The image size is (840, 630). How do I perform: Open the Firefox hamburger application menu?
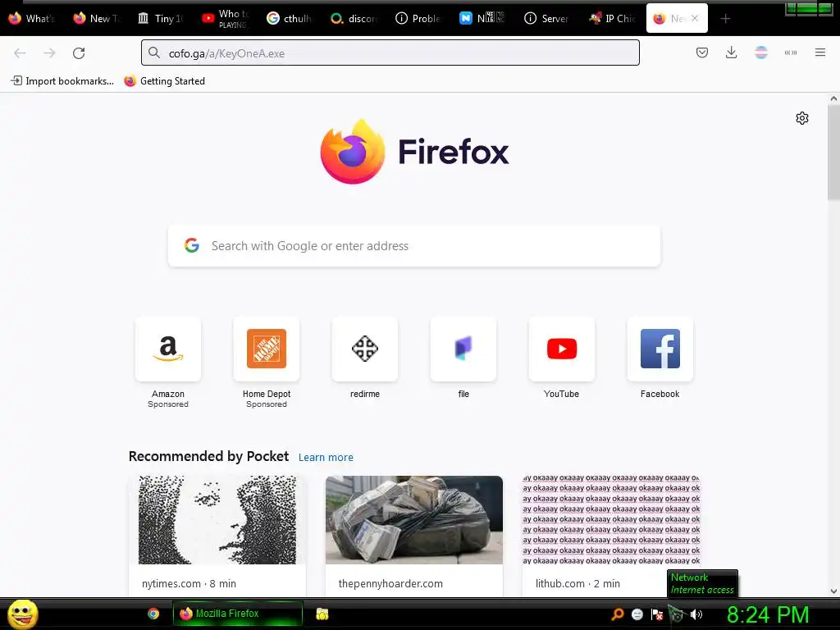click(x=819, y=52)
